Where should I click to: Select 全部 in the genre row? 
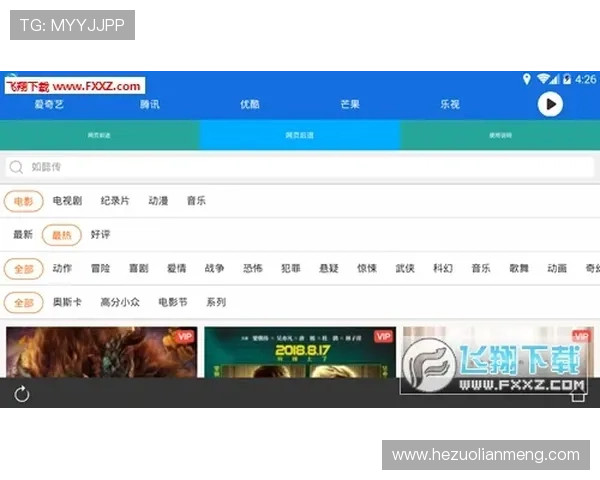(23, 269)
